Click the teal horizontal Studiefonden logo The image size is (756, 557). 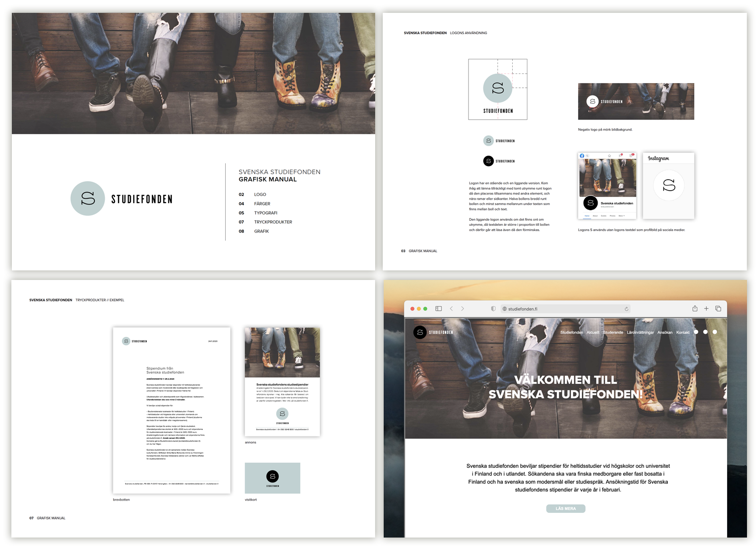[x=499, y=141]
